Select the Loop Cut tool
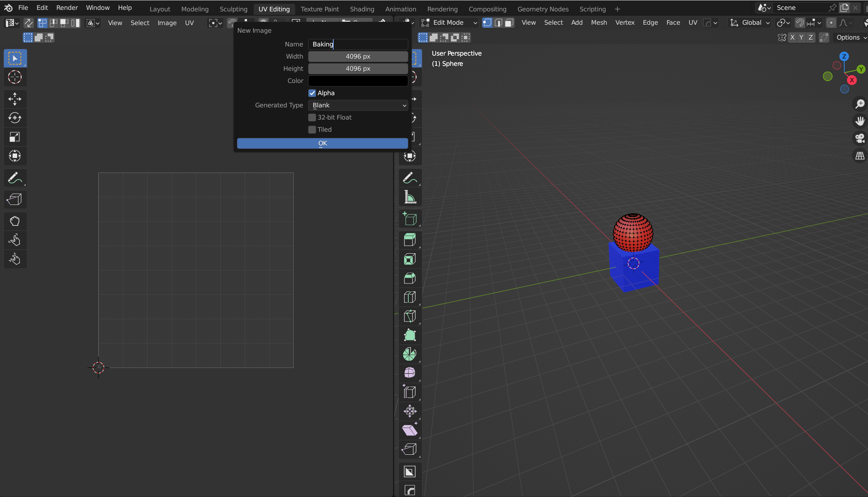868x497 pixels. 410,297
